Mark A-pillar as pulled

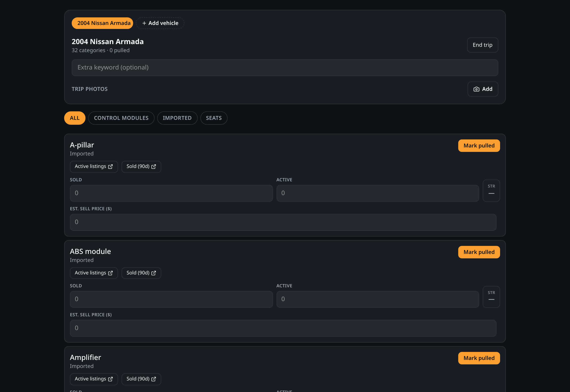479,146
